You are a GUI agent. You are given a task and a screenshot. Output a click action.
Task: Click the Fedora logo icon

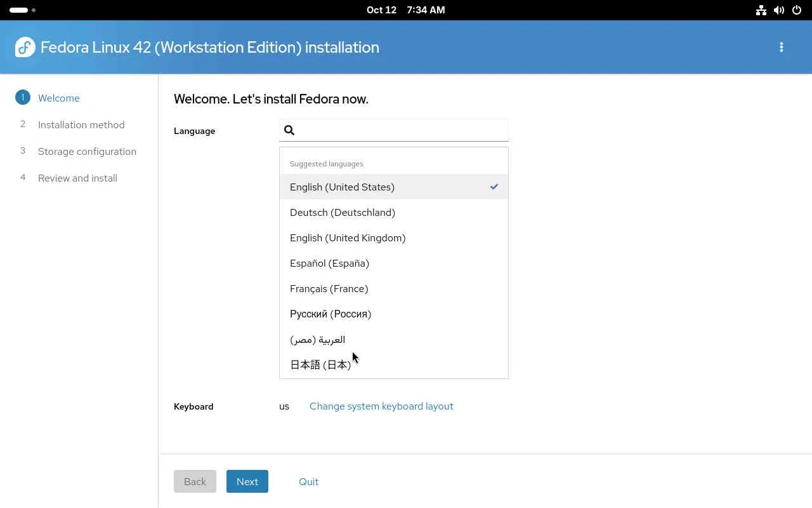25,47
